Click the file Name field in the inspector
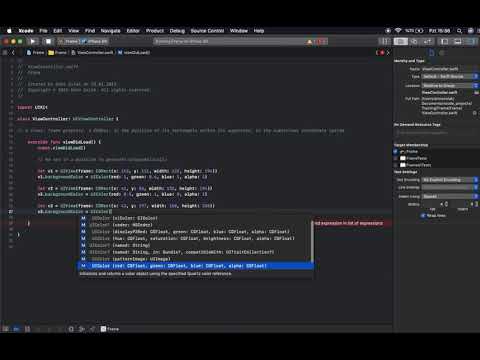 coord(450,69)
